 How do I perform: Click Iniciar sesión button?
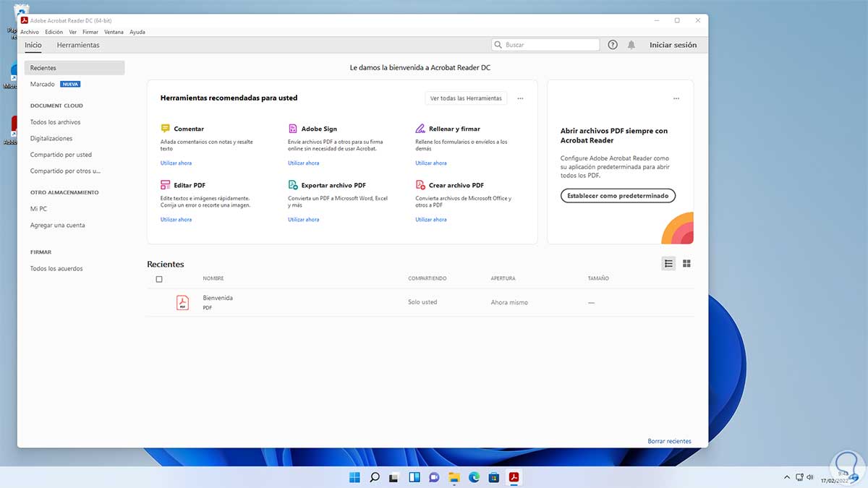[673, 45]
